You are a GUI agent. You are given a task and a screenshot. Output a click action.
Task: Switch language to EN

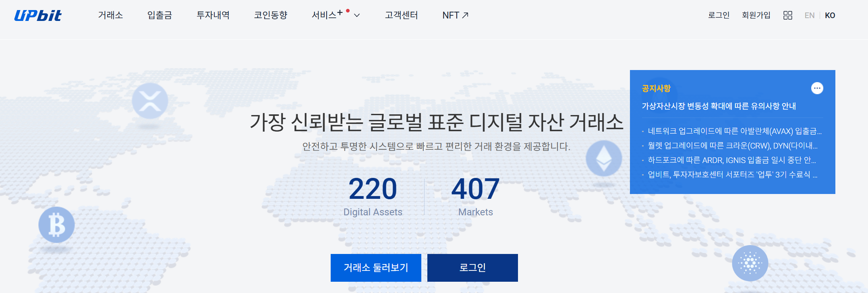tap(810, 15)
